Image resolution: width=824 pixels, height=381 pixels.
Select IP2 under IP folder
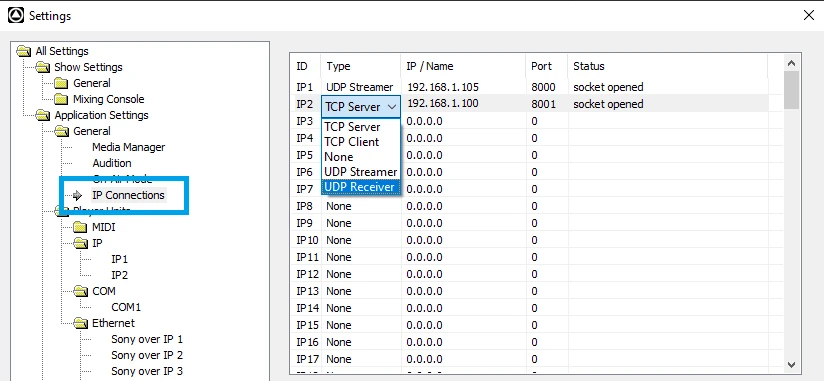(119, 275)
